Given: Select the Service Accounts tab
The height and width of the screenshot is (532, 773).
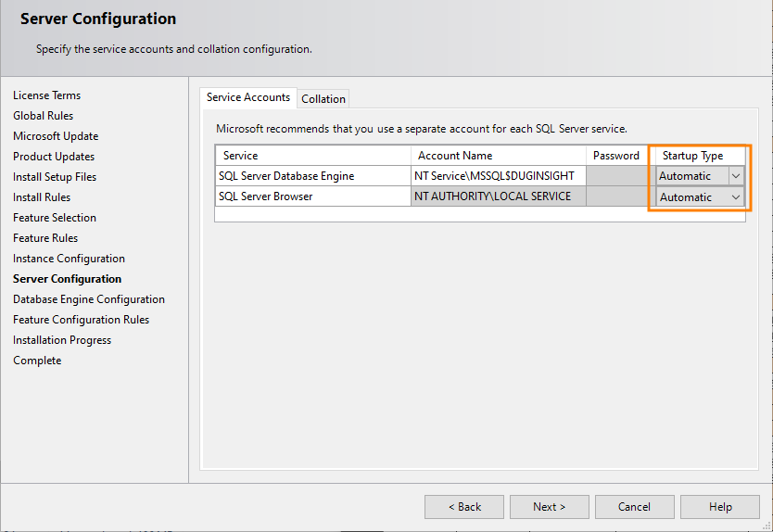Looking at the screenshot, I should (x=248, y=97).
